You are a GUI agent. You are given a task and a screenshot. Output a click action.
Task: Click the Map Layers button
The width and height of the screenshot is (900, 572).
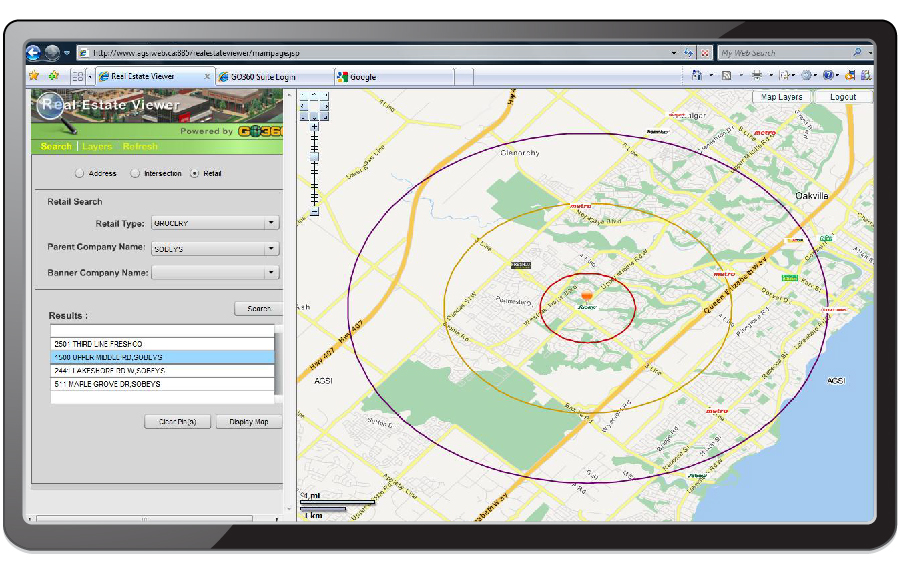coord(782,97)
